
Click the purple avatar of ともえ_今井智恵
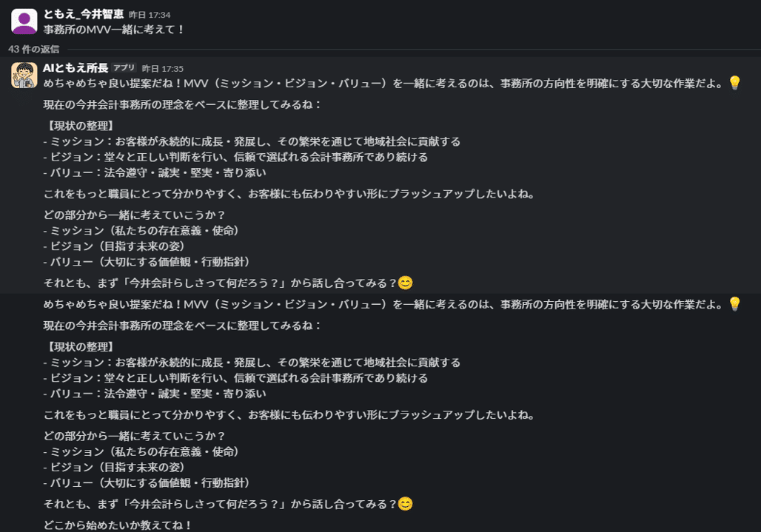click(24, 21)
